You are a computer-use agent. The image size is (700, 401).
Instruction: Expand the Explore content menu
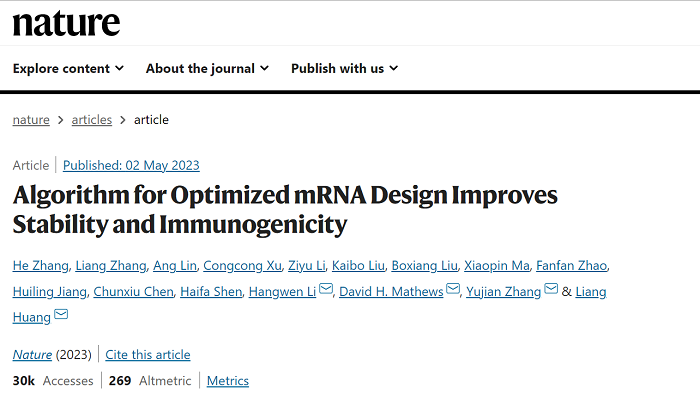(x=68, y=68)
